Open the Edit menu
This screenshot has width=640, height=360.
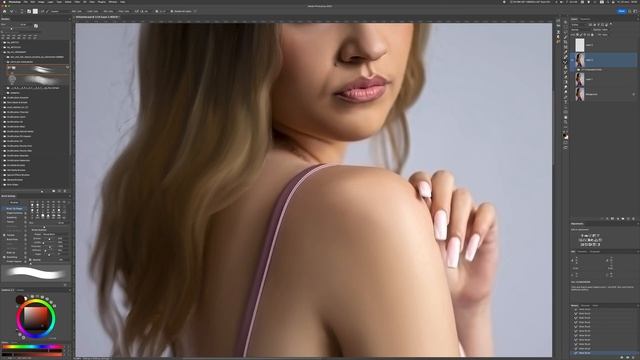[x=33, y=2]
